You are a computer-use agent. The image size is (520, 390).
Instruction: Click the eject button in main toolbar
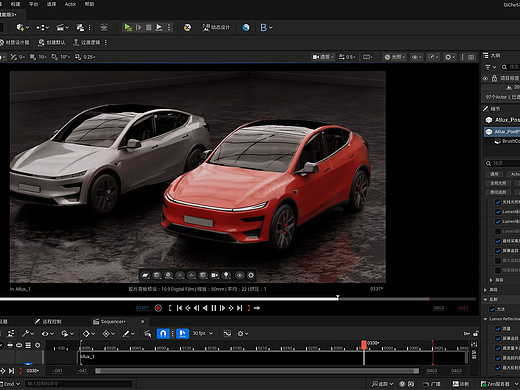tap(159, 27)
